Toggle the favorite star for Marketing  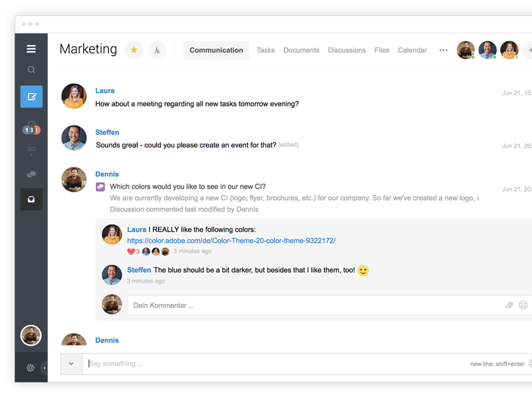coord(134,50)
